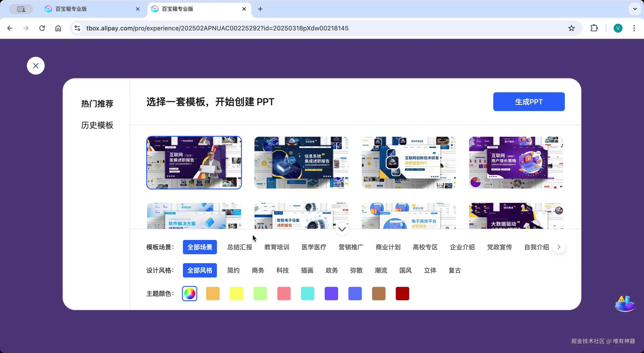Open the 历史模板 sidebar section
The height and width of the screenshot is (353, 644).
pyautogui.click(x=97, y=125)
